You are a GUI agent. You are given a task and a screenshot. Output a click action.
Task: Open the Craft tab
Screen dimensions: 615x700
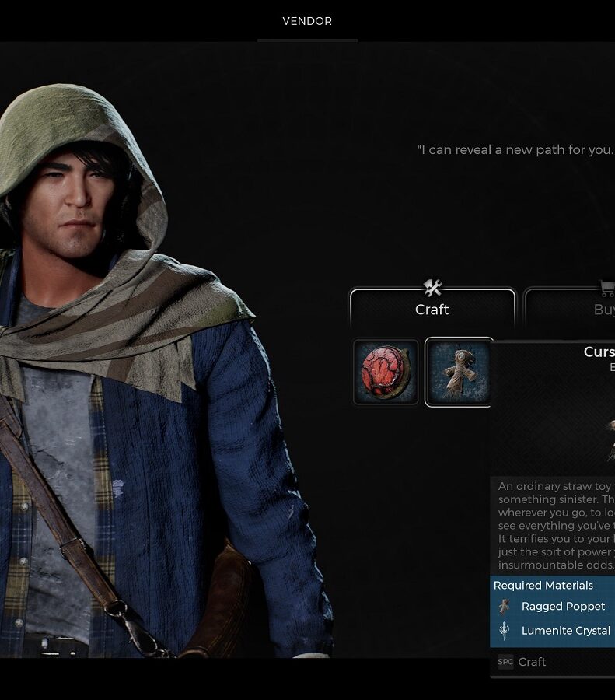[432, 308]
